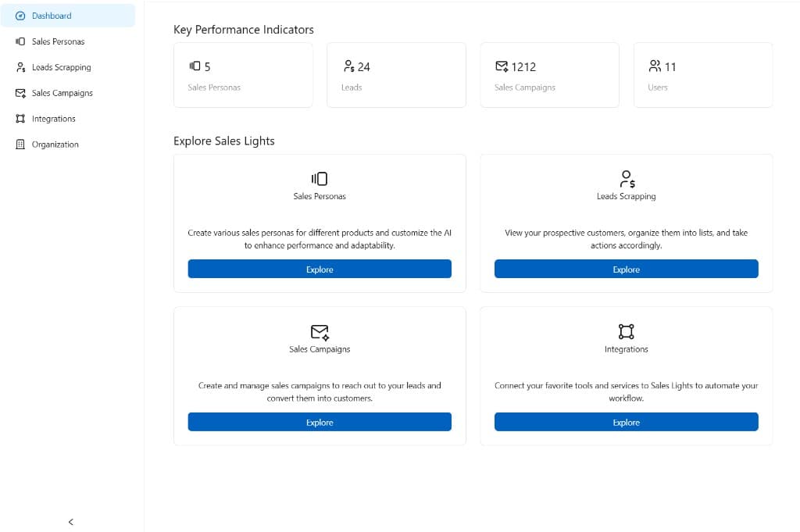This screenshot has height=532, width=800.
Task: Click the Dashboard gauge icon in sidebar
Action: tap(21, 16)
